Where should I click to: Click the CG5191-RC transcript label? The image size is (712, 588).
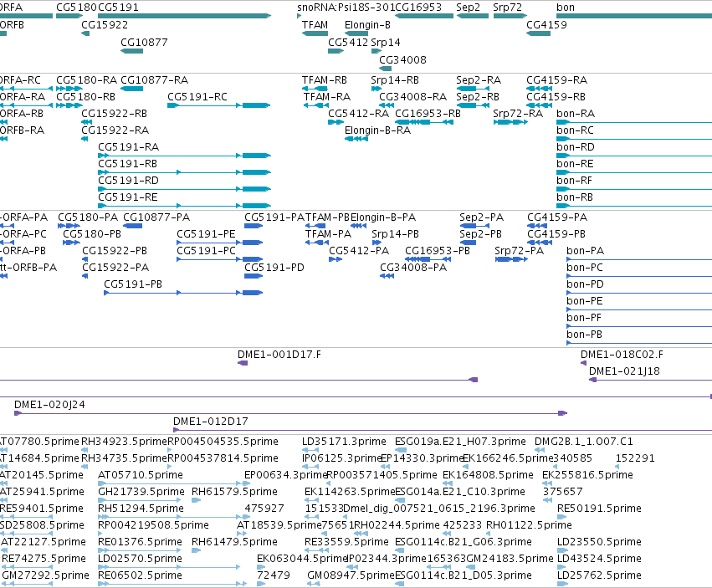click(x=197, y=97)
